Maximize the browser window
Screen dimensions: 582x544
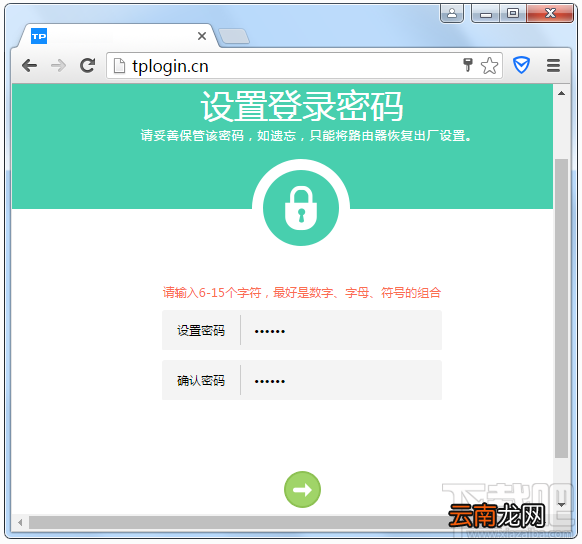point(513,14)
